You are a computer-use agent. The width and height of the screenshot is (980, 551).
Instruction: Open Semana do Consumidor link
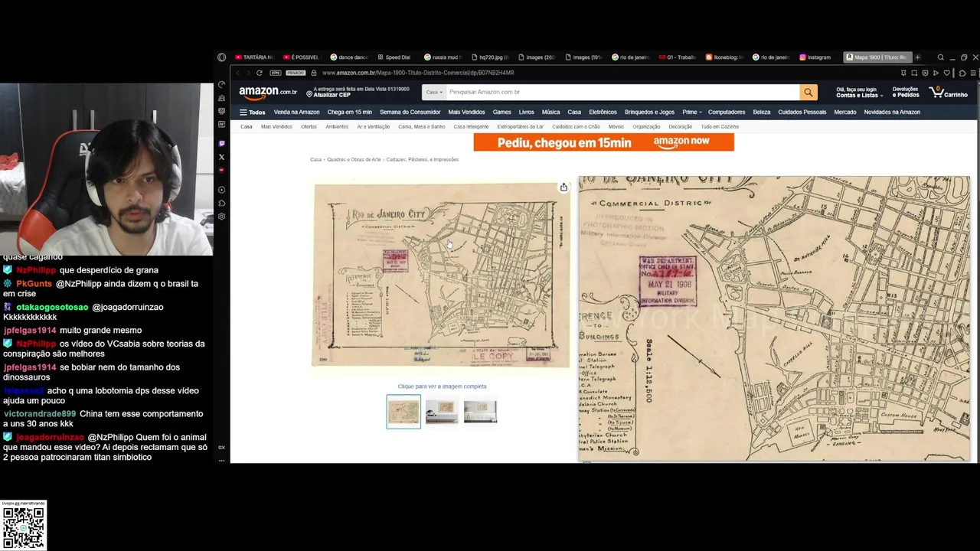(x=410, y=112)
